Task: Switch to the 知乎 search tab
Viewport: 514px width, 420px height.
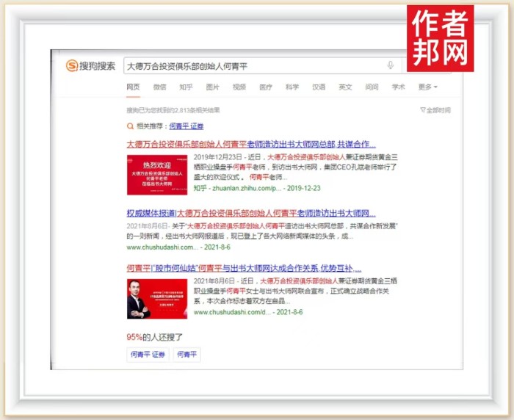Action: click(186, 87)
